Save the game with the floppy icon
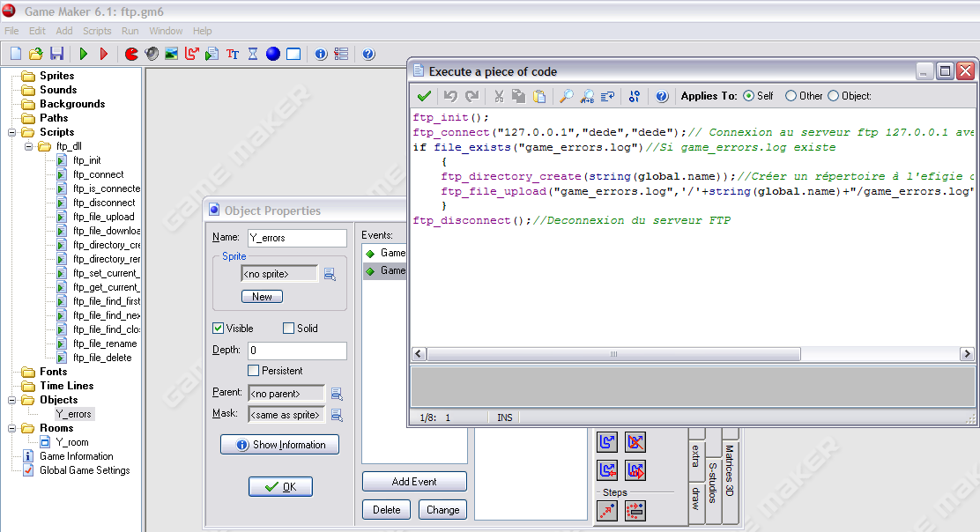 point(57,54)
